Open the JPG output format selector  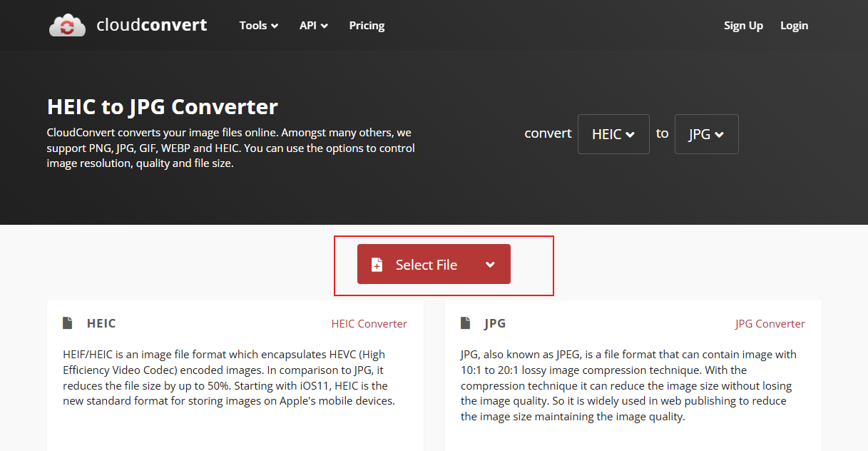coord(706,133)
